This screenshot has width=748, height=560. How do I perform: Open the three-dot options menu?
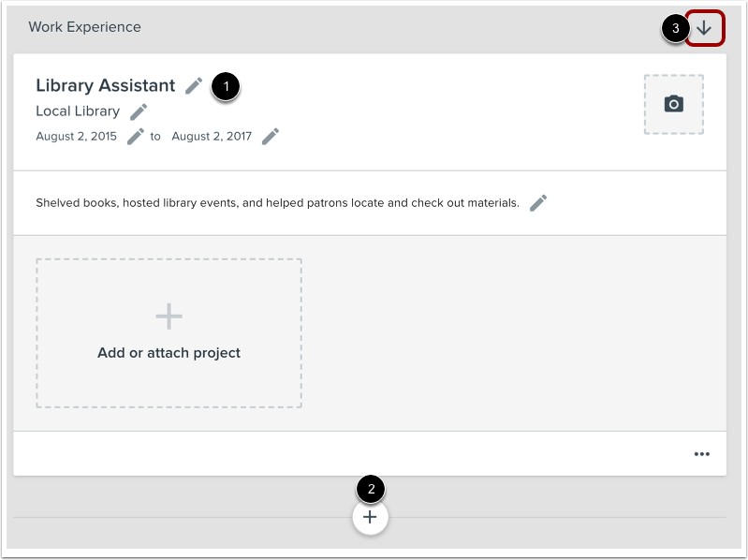pyautogui.click(x=701, y=454)
